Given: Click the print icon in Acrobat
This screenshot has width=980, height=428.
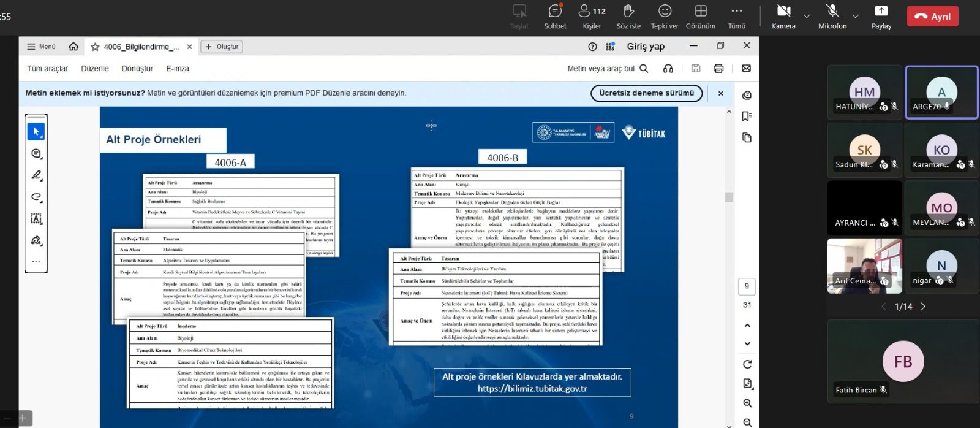Looking at the screenshot, I should pos(718,69).
